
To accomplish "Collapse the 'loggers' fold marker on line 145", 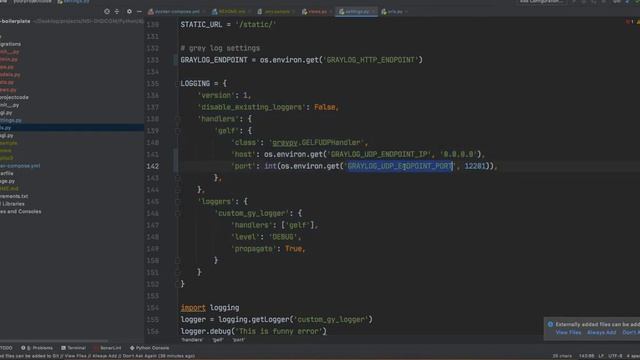I will (178, 202).
